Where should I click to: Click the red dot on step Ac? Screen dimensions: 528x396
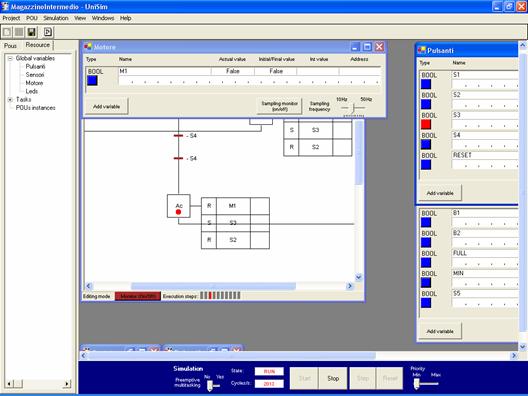coord(178,212)
